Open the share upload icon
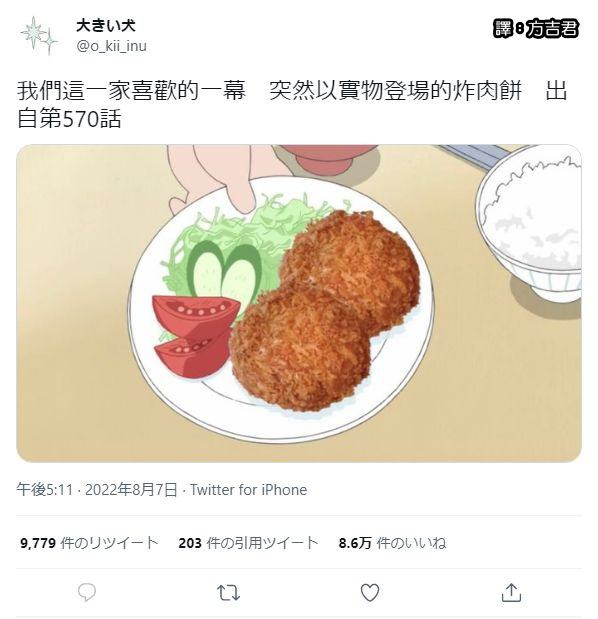Screen dimensions: 598x619 tap(511, 592)
